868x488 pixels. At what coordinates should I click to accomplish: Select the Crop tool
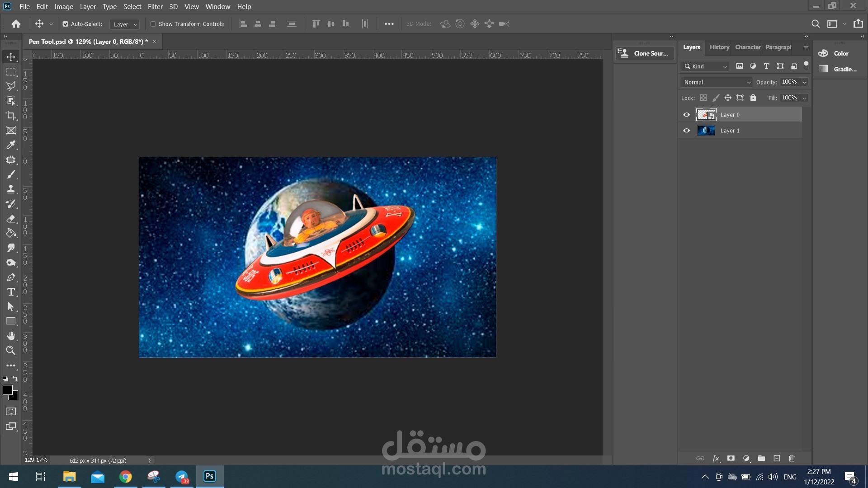pyautogui.click(x=11, y=116)
